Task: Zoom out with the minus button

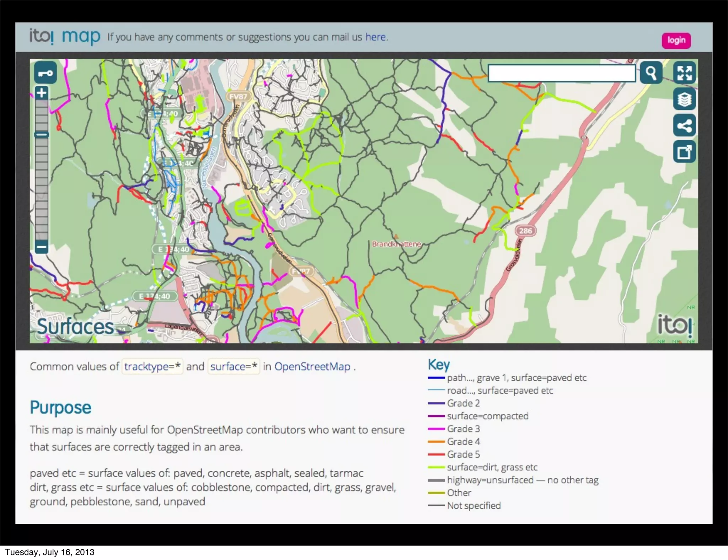Action: pyautogui.click(x=42, y=247)
